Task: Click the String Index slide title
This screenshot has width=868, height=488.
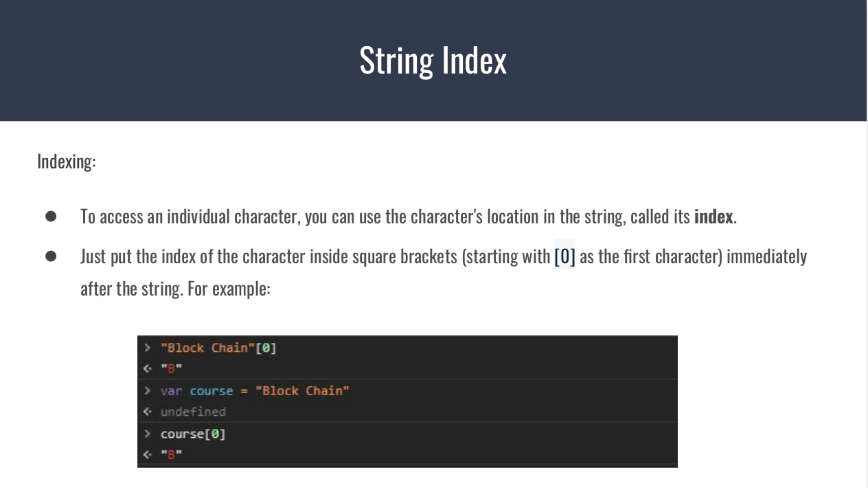Action: click(433, 60)
